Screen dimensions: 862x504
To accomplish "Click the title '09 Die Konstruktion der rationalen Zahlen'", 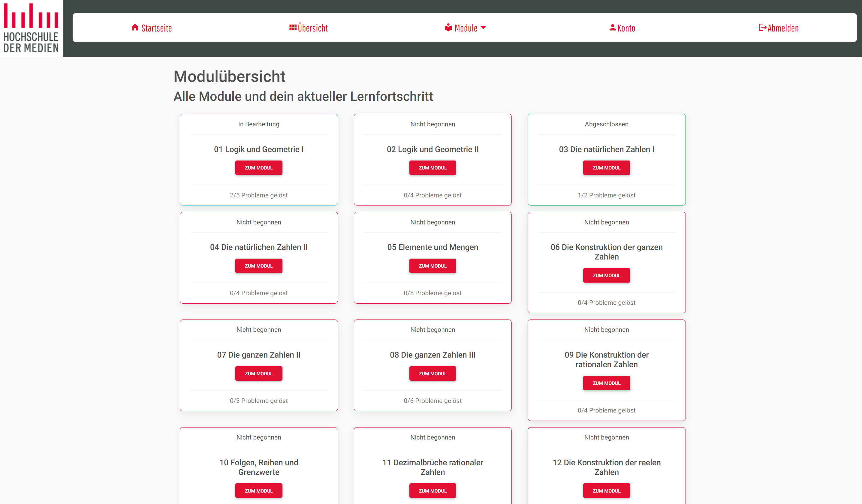I will [x=607, y=360].
